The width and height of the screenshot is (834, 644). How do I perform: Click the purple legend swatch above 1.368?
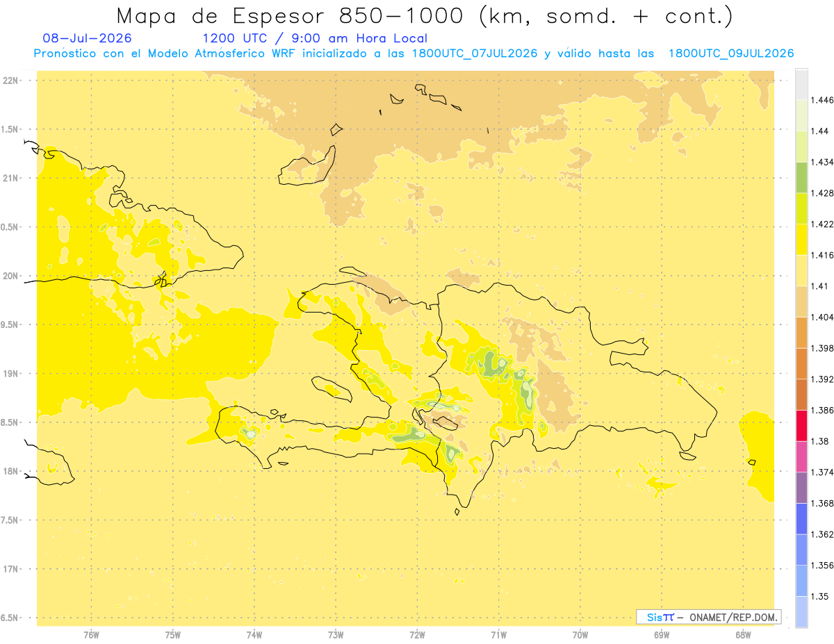801,488
